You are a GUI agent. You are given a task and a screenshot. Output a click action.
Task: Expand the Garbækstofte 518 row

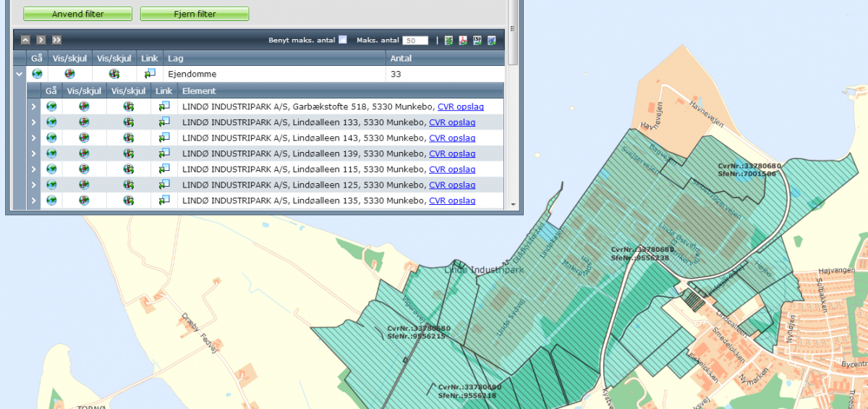click(33, 106)
